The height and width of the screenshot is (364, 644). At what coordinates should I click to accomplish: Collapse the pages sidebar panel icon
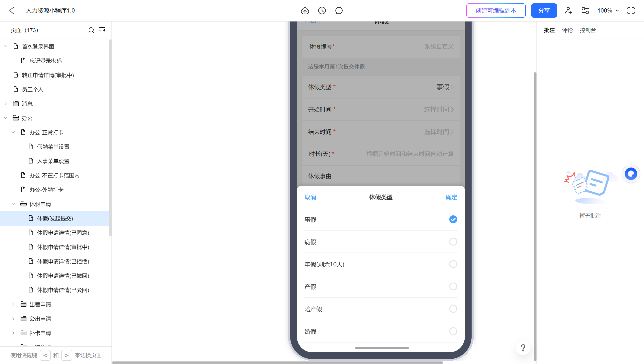click(x=102, y=30)
